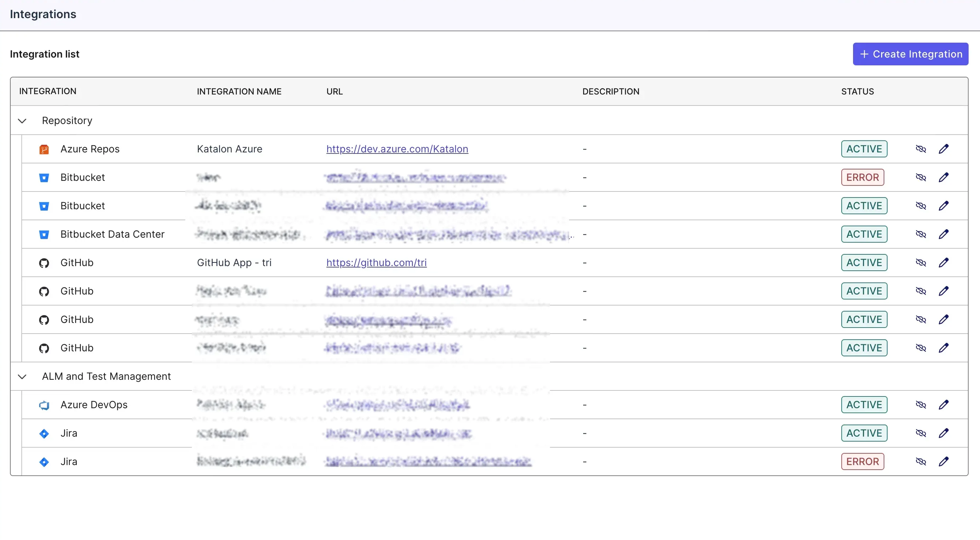
Task: Edit the GitHub App - tri integration
Action: pyautogui.click(x=943, y=263)
